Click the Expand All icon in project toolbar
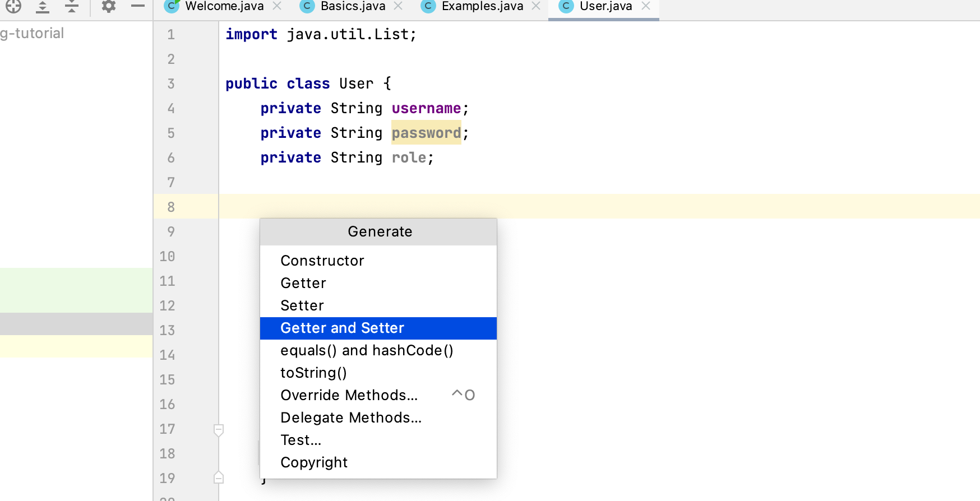Screen dimensions: 980x501 click(x=43, y=6)
